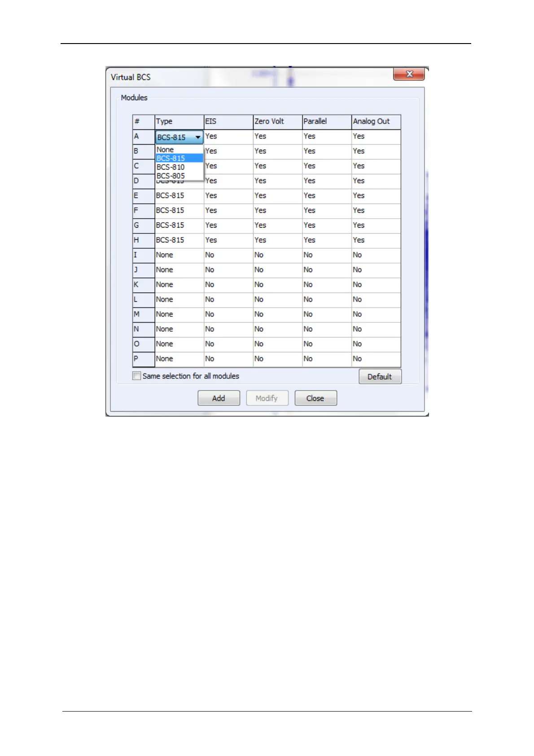Click the BCS-815 type cell in row H
534x756 pixels.
179,240
